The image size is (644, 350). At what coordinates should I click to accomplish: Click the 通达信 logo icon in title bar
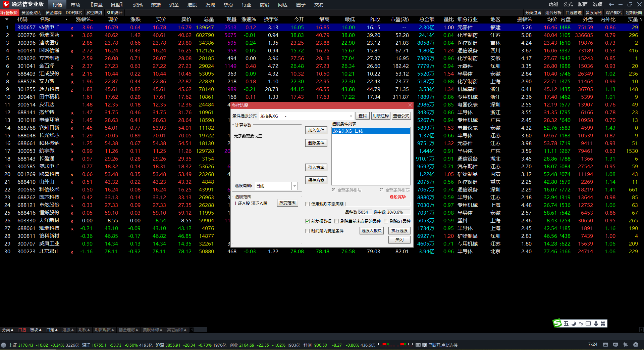pos(6,4)
